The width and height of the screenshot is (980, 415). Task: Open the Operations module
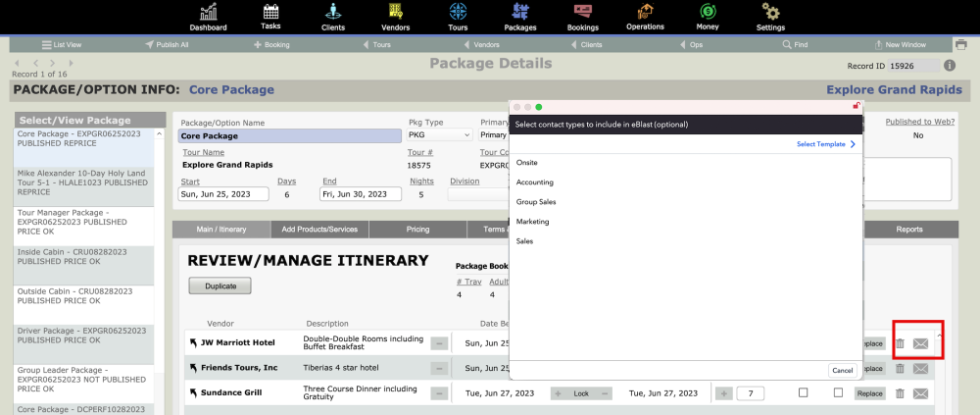(x=646, y=17)
